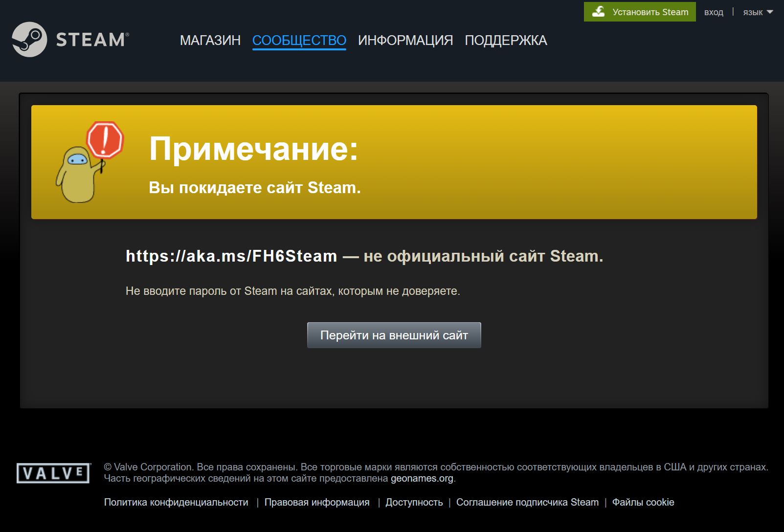The height and width of the screenshot is (532, 784).
Task: Open the Доступность footer link
Action: (x=414, y=502)
